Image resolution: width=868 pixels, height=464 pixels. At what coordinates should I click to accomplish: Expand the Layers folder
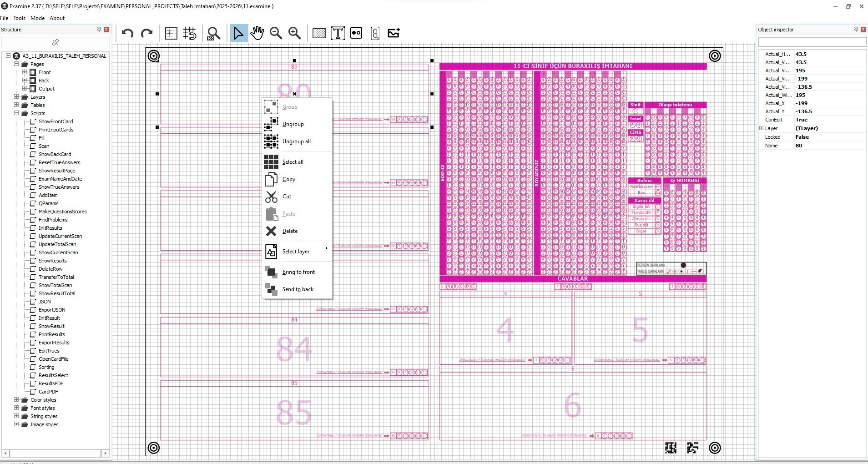pos(16,97)
